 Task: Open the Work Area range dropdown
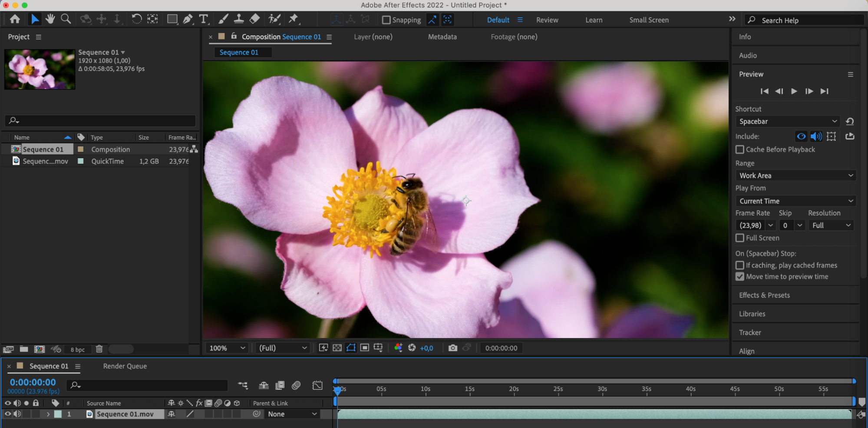[x=795, y=176]
